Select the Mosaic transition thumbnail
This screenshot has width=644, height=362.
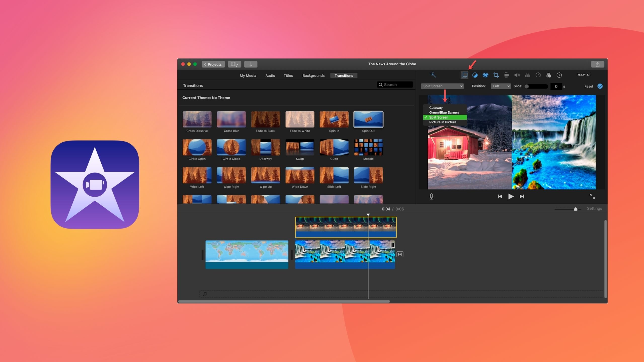(x=368, y=147)
